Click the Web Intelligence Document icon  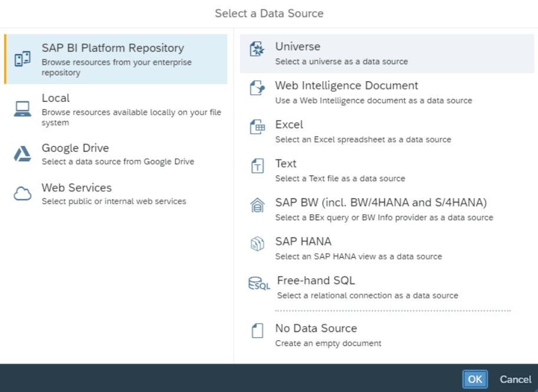click(258, 88)
